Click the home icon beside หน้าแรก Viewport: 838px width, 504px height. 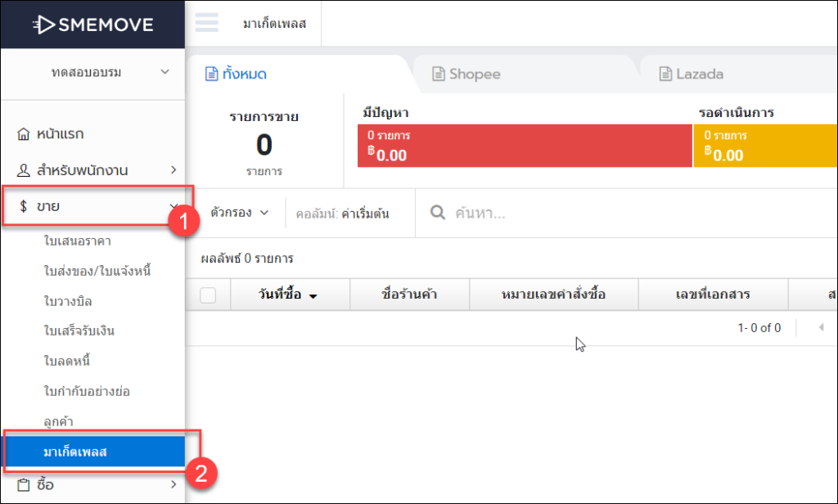click(24, 134)
